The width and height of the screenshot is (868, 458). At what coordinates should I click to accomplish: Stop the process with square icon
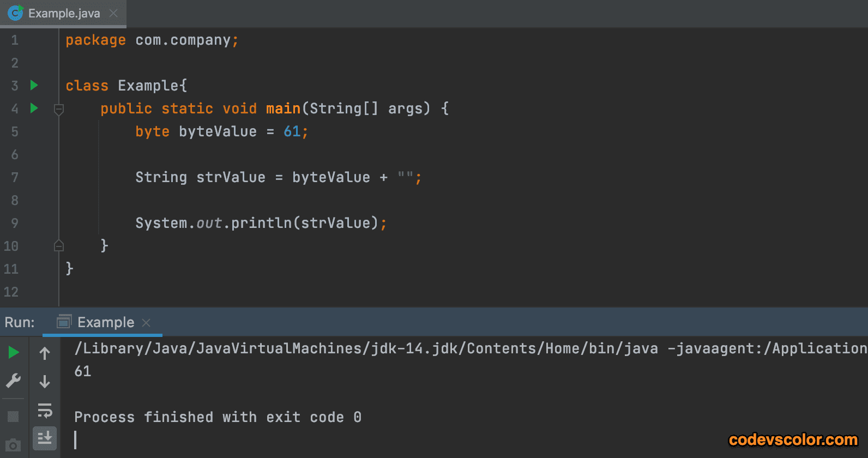pos(14,417)
